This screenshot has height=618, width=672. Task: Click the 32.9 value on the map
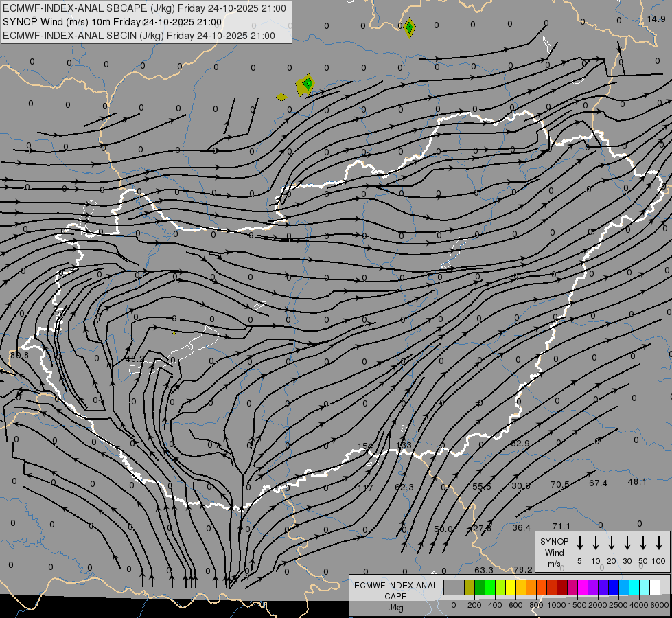[520, 444]
